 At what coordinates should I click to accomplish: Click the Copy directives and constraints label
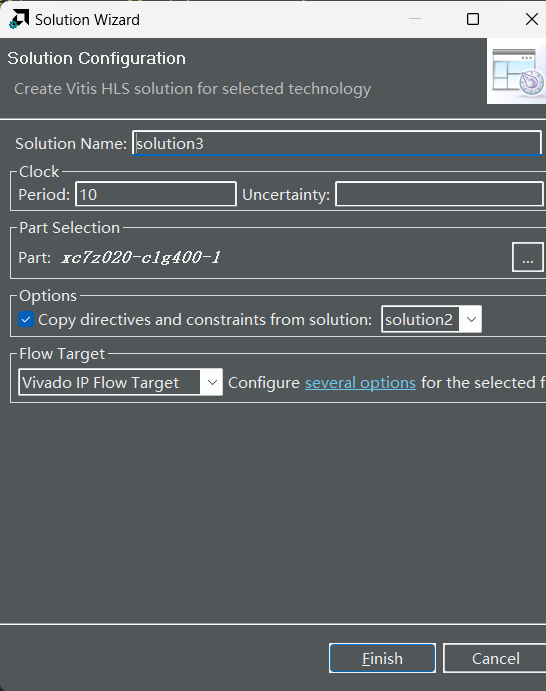pos(205,319)
